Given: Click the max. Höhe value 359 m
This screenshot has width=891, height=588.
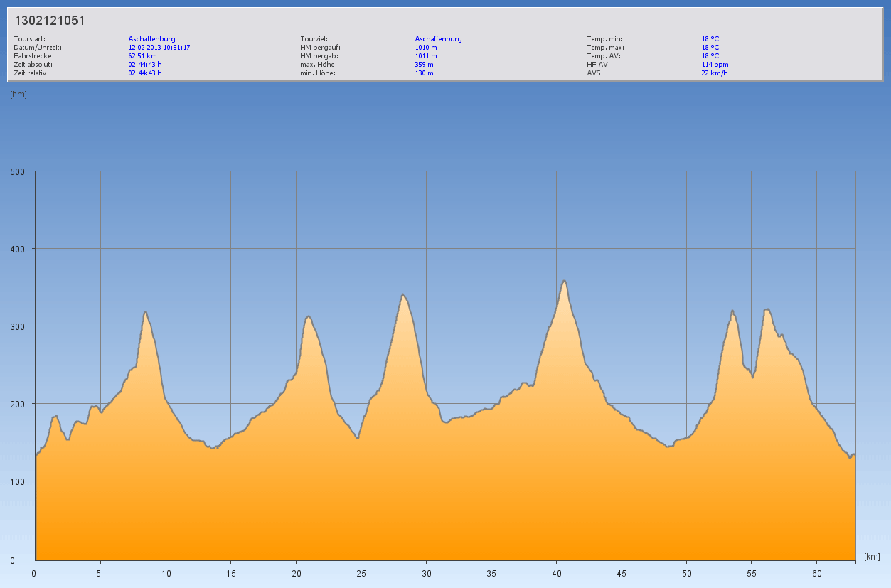Looking at the screenshot, I should (424, 64).
